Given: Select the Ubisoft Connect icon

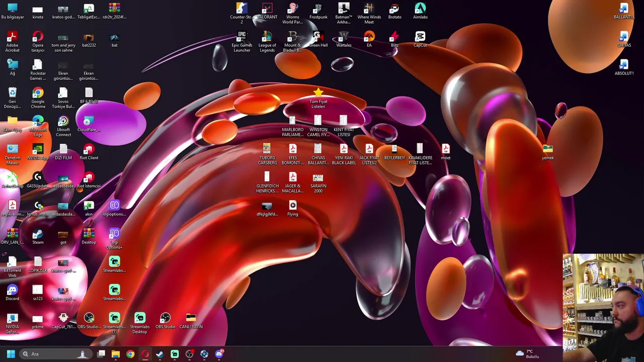Looking at the screenshot, I should pos(63,126).
